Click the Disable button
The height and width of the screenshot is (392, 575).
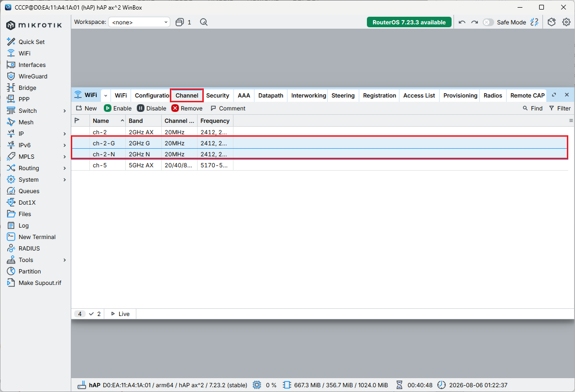tap(152, 109)
